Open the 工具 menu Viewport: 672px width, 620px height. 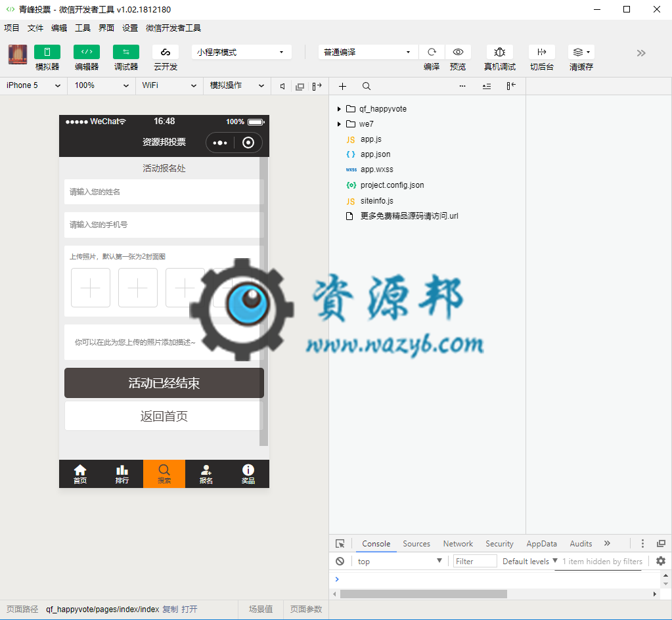[83, 28]
